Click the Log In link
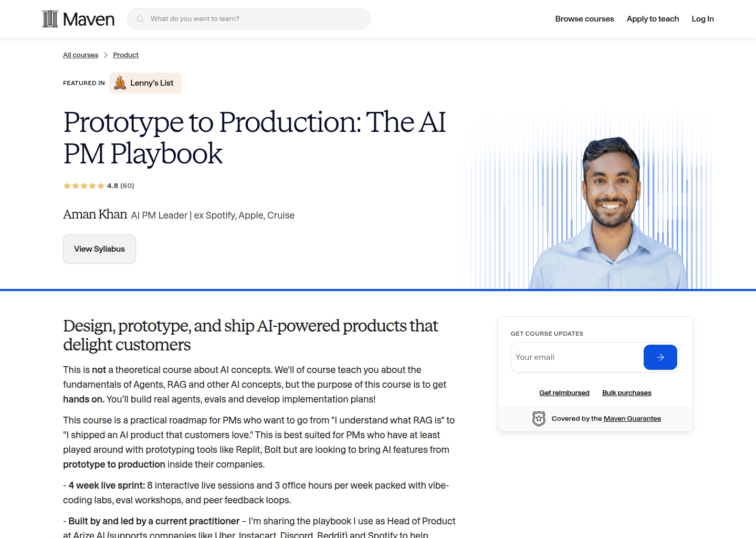This screenshot has width=756, height=538. click(x=702, y=18)
